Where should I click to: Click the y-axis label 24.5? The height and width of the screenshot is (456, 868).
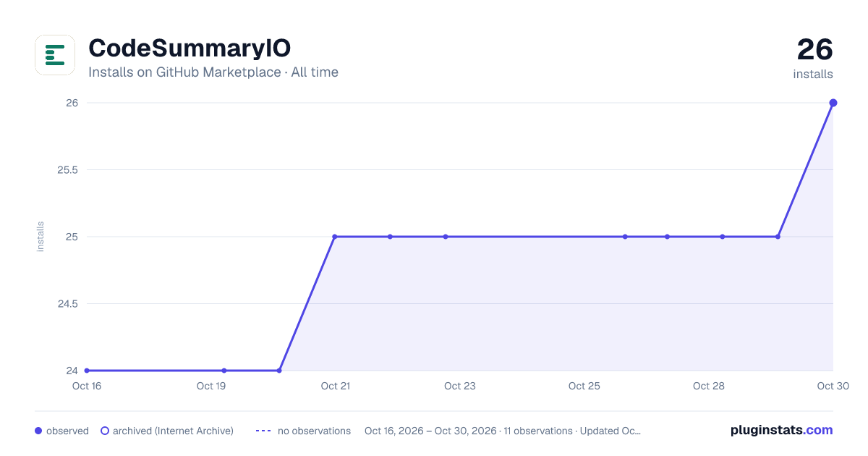tap(68, 304)
